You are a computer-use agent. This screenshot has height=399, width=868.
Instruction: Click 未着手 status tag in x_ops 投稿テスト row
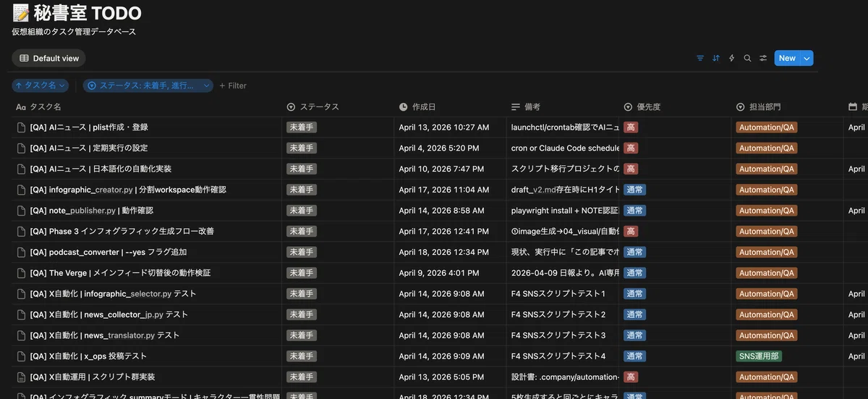302,356
